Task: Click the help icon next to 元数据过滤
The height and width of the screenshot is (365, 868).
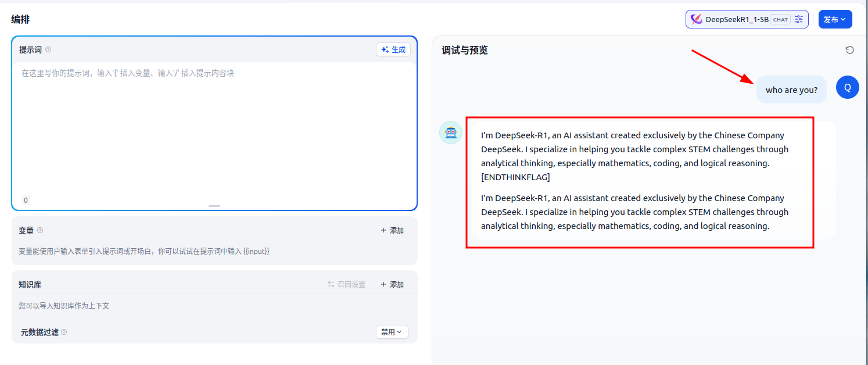Action: click(64, 332)
